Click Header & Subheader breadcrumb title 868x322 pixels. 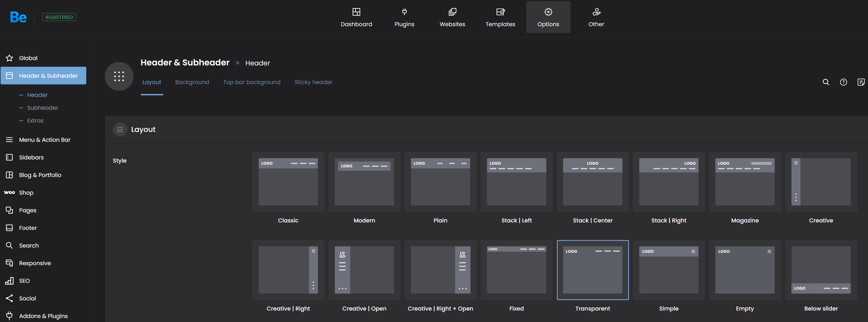185,63
